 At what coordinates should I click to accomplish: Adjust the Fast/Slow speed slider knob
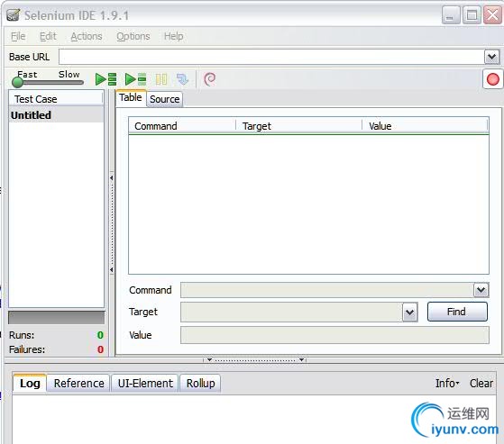pyautogui.click(x=17, y=82)
